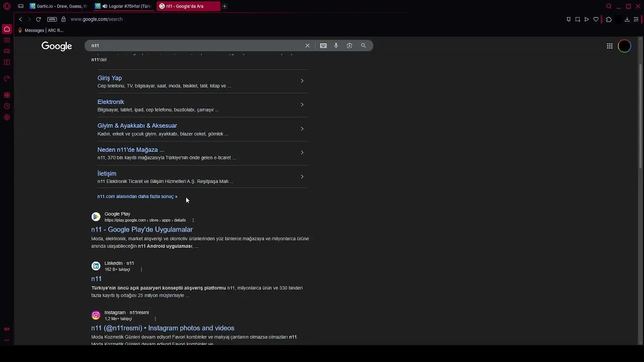This screenshot has width=644, height=362.
Task: Go to the Google logo home
Action: [56, 46]
